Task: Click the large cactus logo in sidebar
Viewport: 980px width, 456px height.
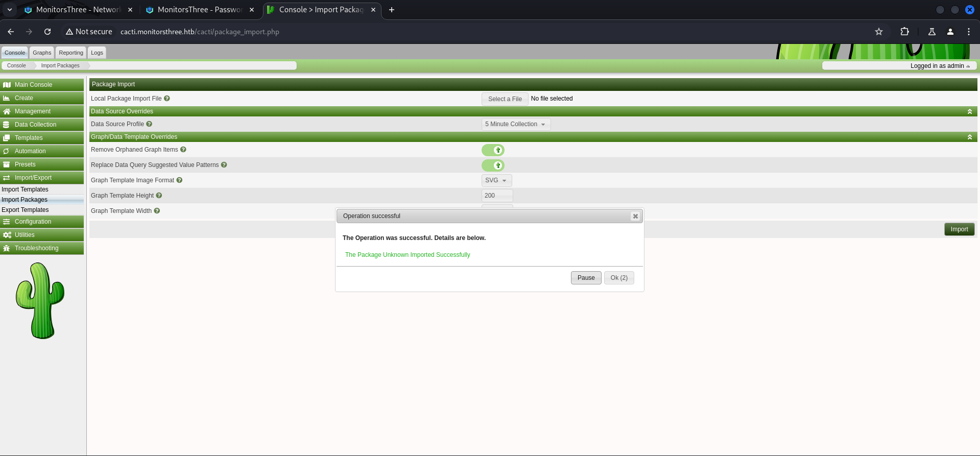Action: coord(40,300)
